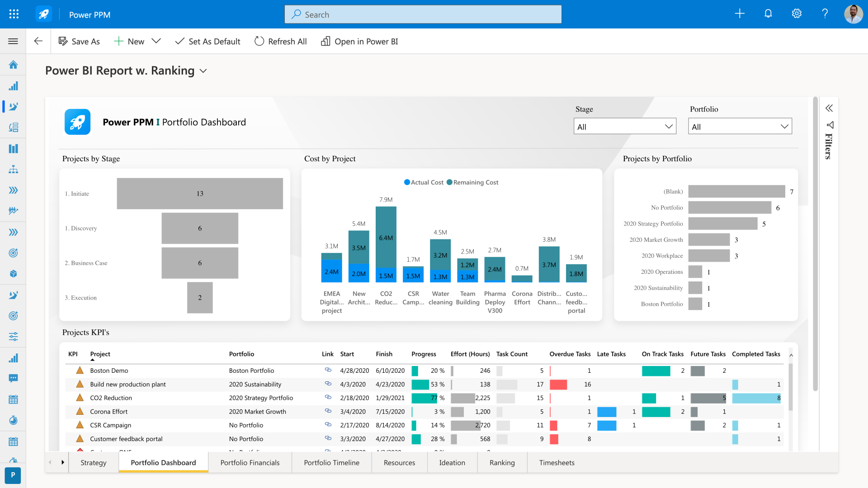This screenshot has width=868, height=488.
Task: Select the Portfolio Dashboard tab
Action: point(163,463)
